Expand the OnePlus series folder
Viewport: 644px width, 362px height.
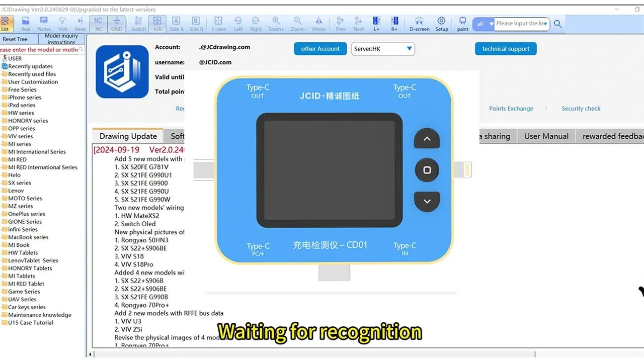pos(23,214)
